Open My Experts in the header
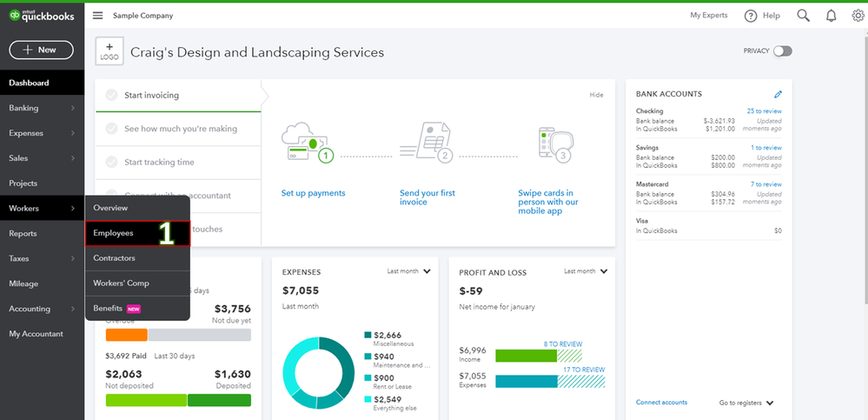The height and width of the screenshot is (420, 868). tap(709, 16)
